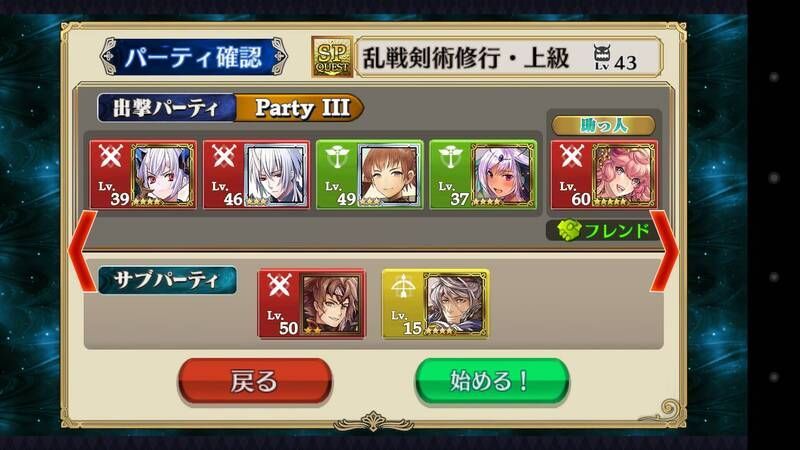The height and width of the screenshot is (450, 800).
Task: Select the Lv. 49 brown-haired healer card
Action: click(x=369, y=174)
